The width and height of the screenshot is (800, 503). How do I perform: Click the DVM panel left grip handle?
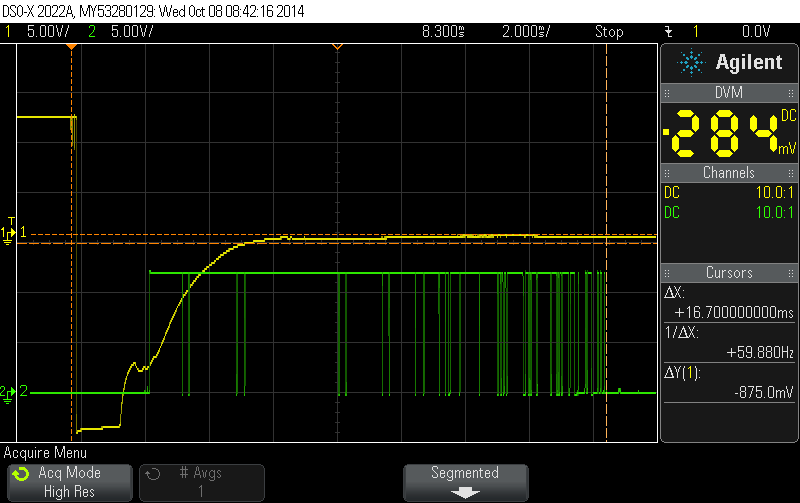(x=667, y=93)
